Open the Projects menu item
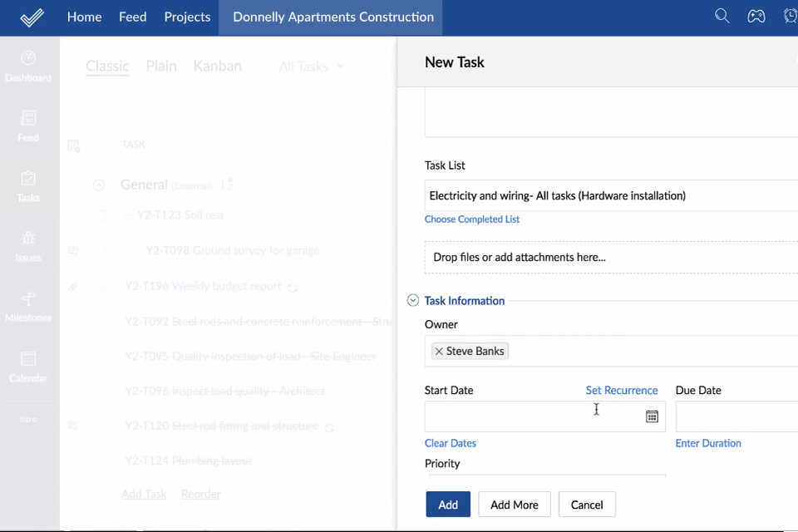 [x=187, y=17]
